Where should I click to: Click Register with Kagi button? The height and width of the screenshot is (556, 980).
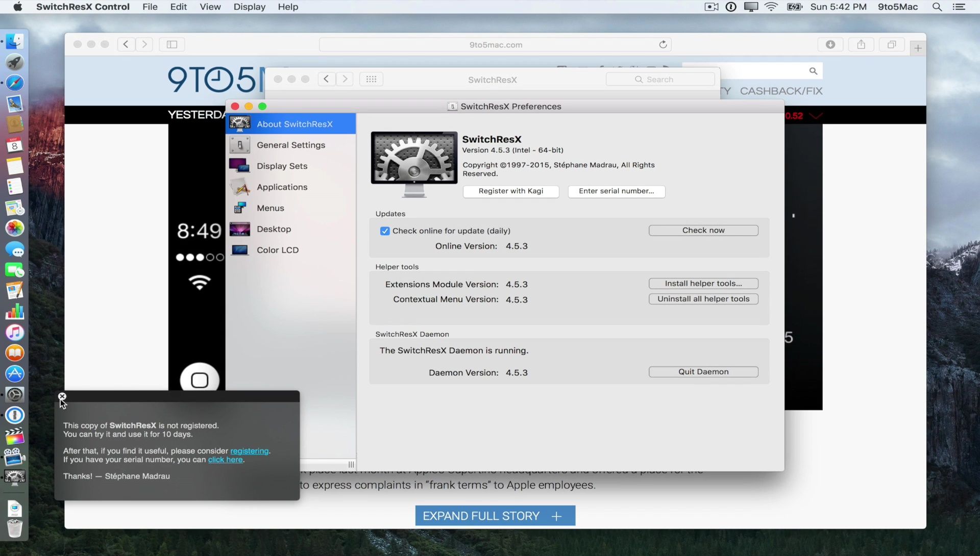point(511,191)
